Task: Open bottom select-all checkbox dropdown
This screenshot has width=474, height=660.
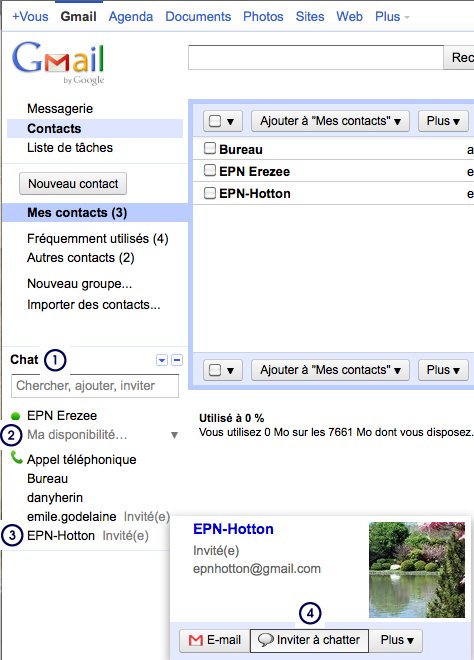Action: [223, 370]
